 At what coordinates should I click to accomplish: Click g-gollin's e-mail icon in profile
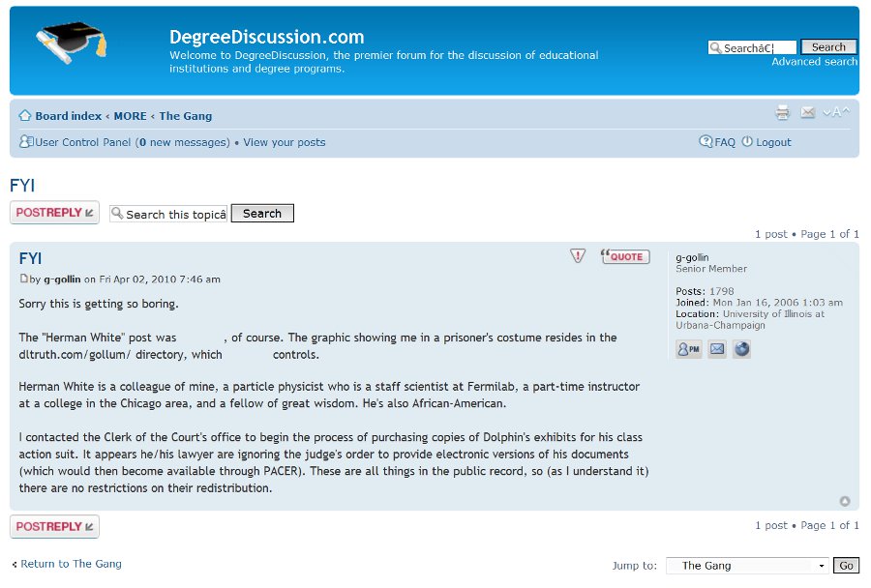click(x=716, y=349)
